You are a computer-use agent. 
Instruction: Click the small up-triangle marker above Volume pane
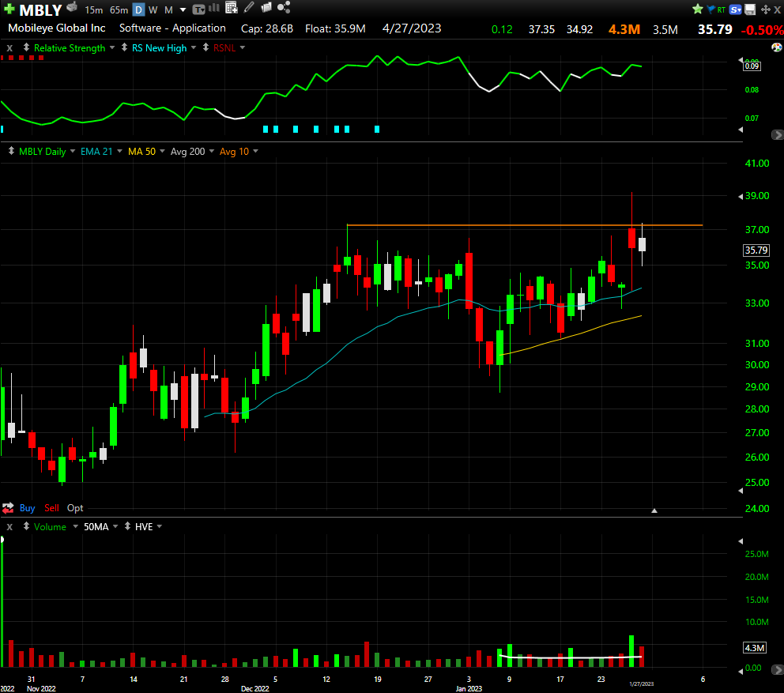pyautogui.click(x=654, y=510)
